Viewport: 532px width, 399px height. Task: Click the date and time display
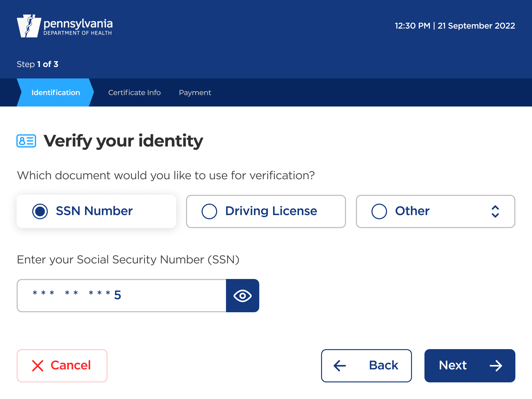455,26
